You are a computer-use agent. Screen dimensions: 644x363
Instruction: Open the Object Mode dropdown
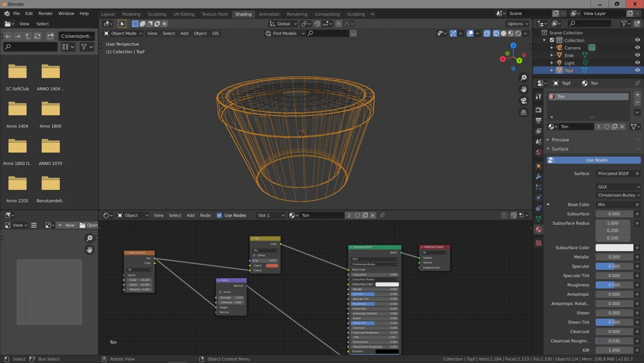(x=123, y=33)
